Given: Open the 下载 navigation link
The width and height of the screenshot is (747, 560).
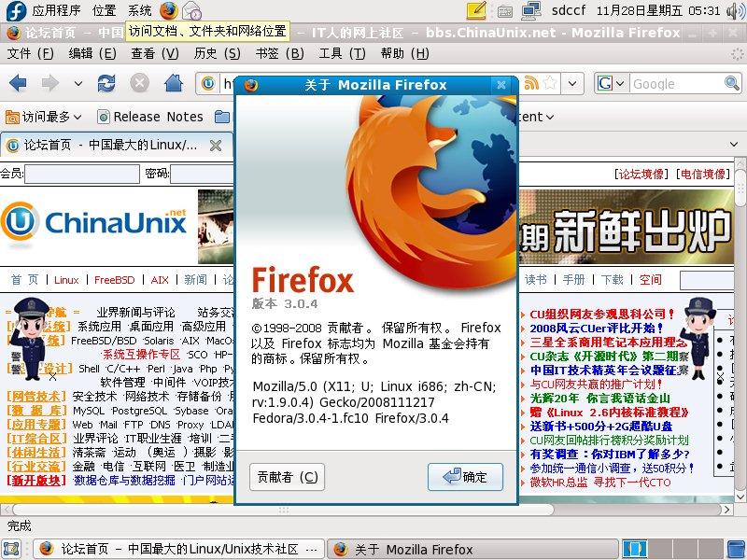Looking at the screenshot, I should [613, 279].
